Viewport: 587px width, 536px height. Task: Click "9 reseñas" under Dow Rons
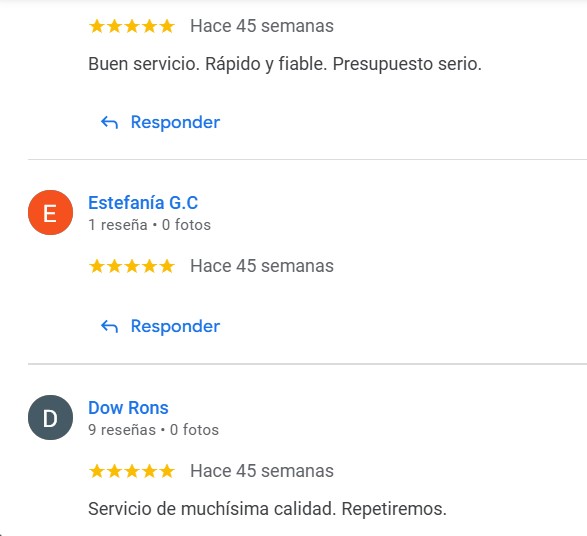[x=122, y=430]
